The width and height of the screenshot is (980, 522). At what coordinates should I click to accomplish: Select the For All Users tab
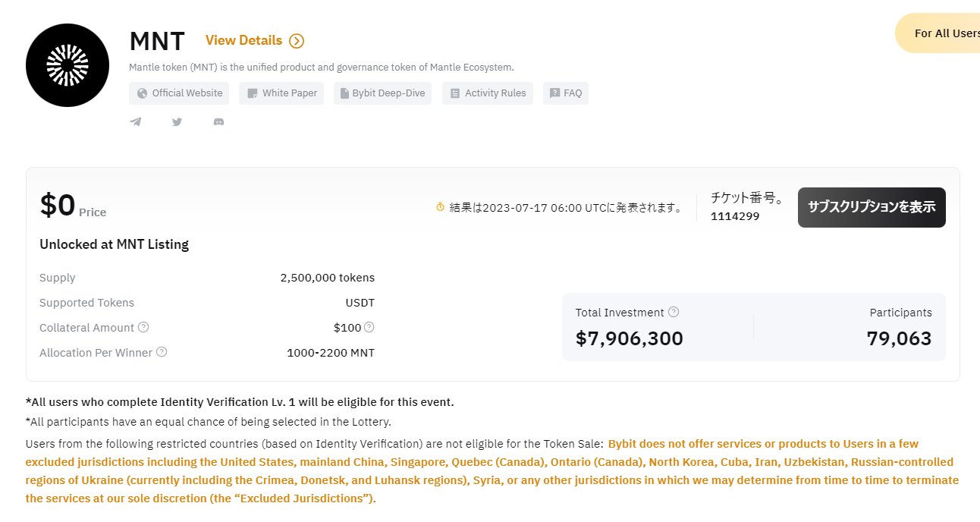pos(939,33)
